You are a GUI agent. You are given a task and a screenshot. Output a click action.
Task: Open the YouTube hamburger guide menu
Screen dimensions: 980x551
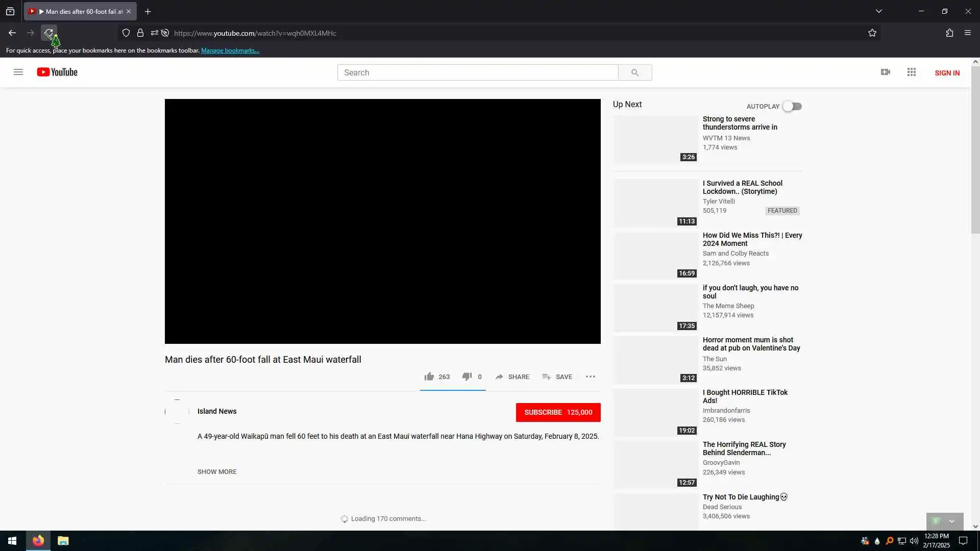pyautogui.click(x=18, y=72)
